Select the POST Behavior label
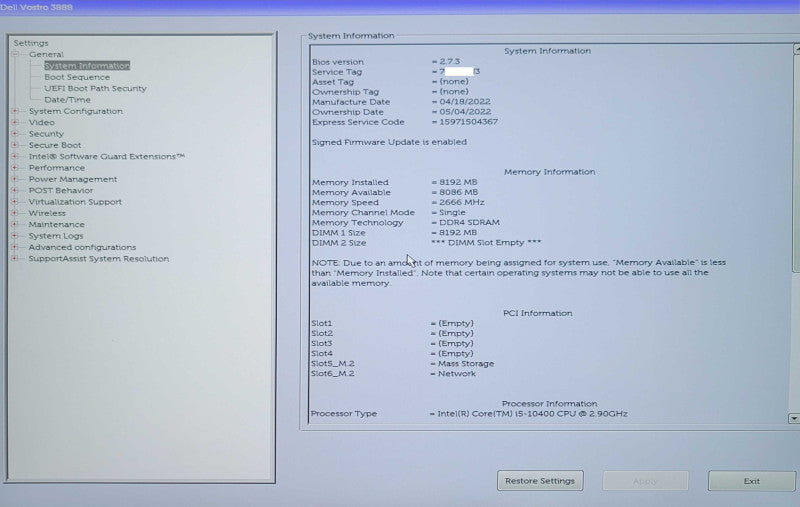Viewport: 800px width, 507px height. click(61, 190)
